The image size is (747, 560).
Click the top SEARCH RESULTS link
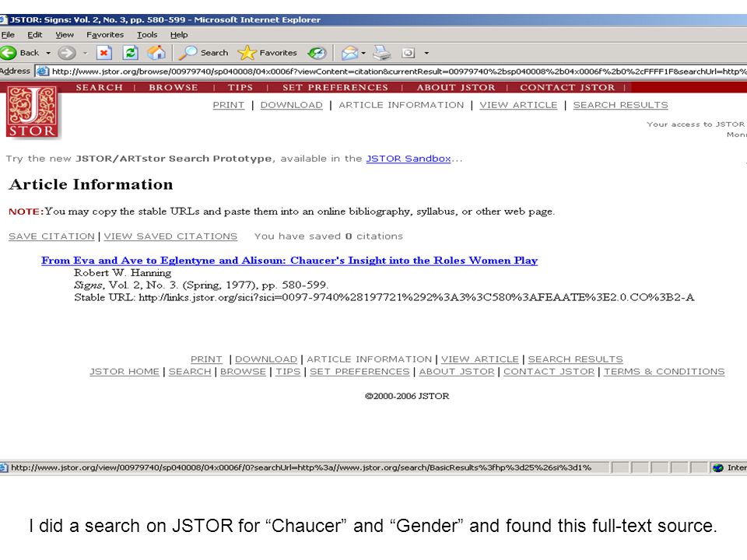coord(620,105)
